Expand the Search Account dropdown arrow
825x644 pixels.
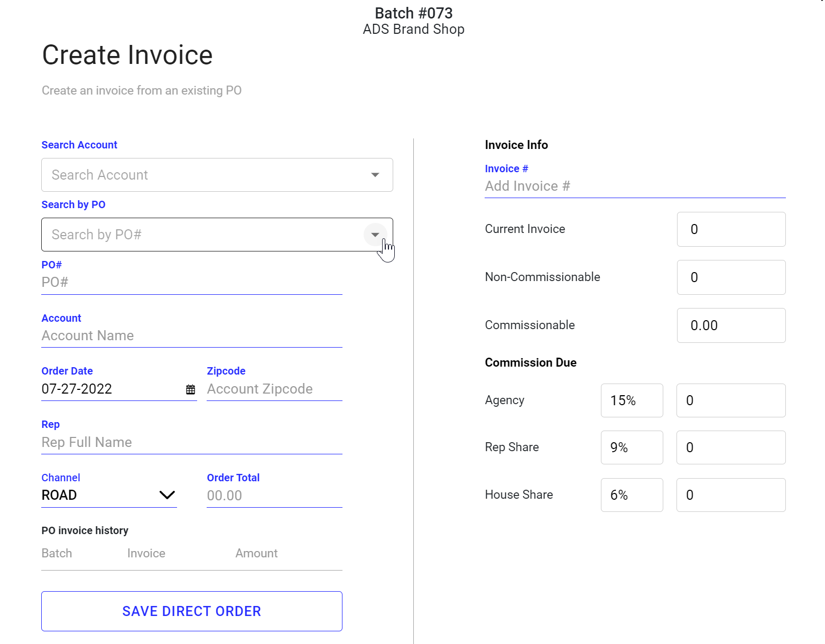(x=375, y=175)
